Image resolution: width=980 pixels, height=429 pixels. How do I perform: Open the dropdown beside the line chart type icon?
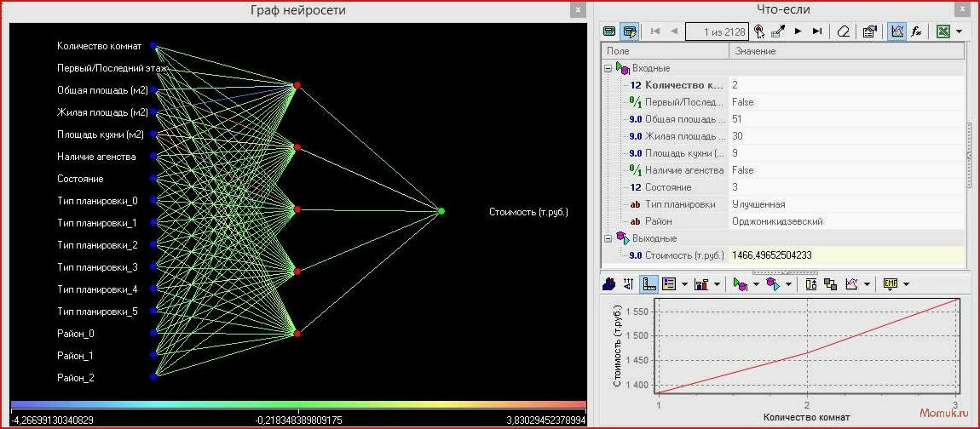tap(868, 284)
